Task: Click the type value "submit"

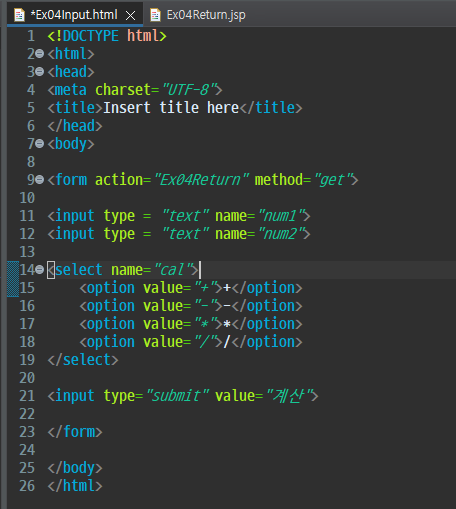Action: (x=178, y=396)
